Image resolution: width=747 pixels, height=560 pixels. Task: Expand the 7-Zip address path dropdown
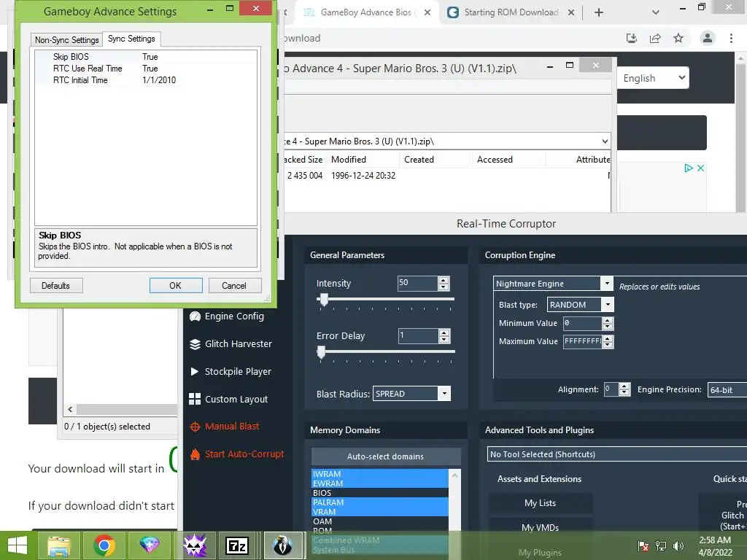coord(605,141)
